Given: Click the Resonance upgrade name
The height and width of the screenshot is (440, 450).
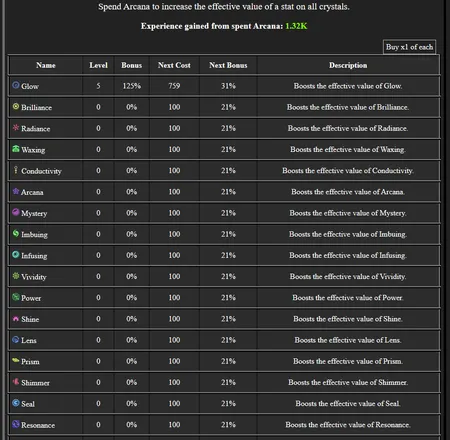Looking at the screenshot, I should (38, 425).
